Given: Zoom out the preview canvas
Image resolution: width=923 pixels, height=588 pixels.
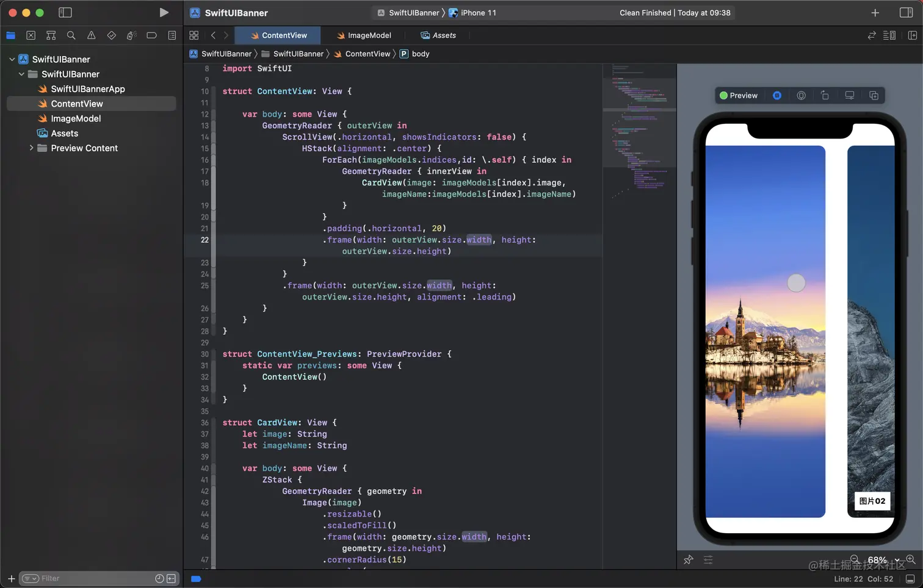Looking at the screenshot, I should pos(855,559).
